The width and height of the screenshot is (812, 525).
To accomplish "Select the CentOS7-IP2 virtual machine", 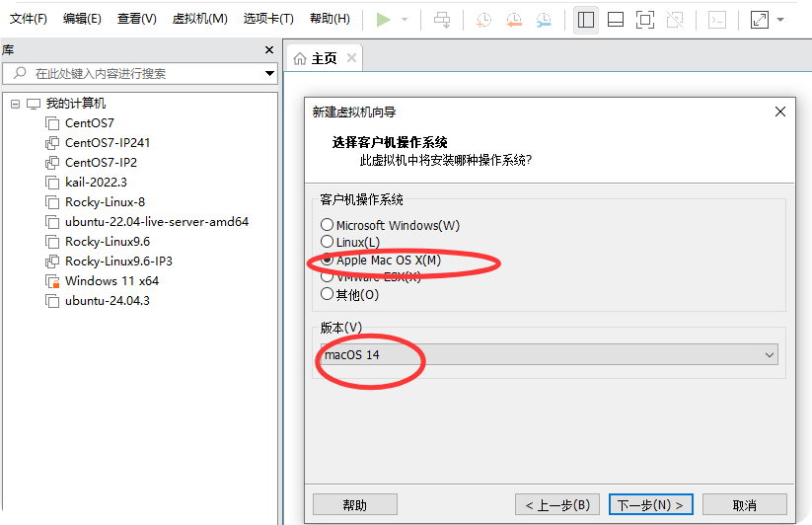I will tap(101, 163).
